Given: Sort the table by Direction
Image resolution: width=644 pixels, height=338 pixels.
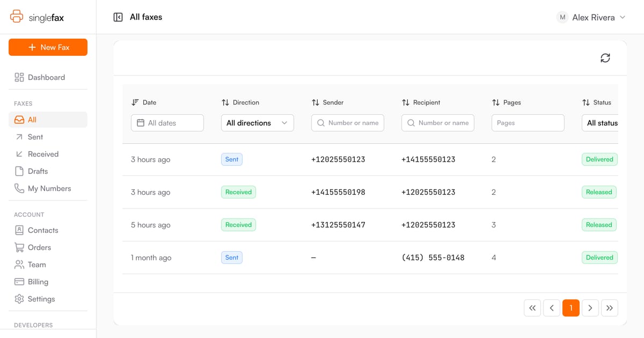Looking at the screenshot, I should tap(240, 102).
